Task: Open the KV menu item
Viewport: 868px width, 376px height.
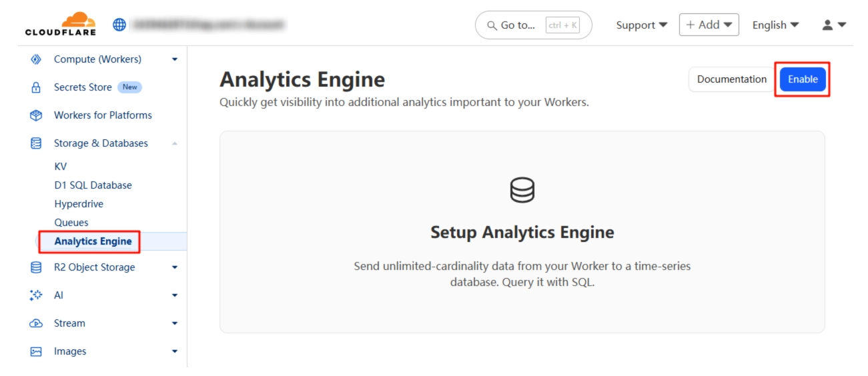Action: [61, 167]
